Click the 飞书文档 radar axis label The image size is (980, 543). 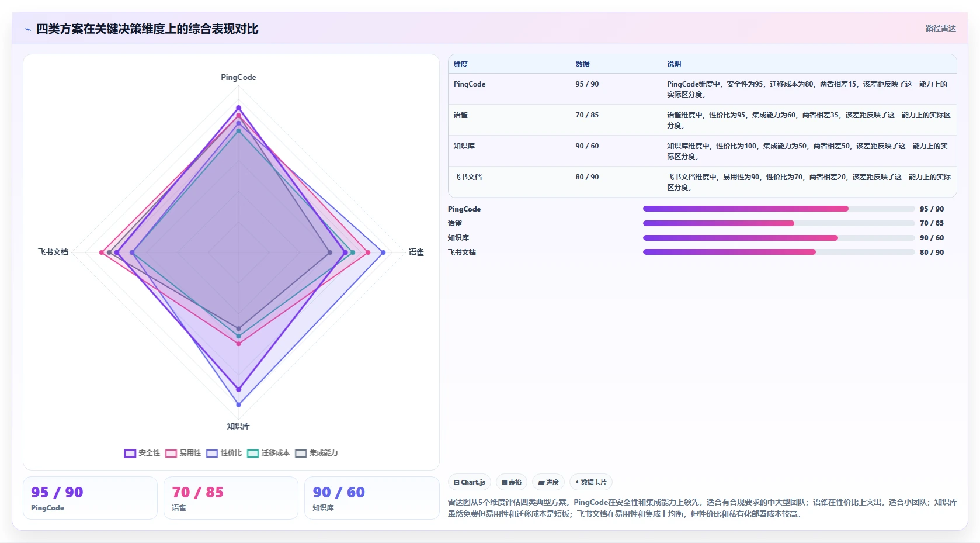point(53,252)
